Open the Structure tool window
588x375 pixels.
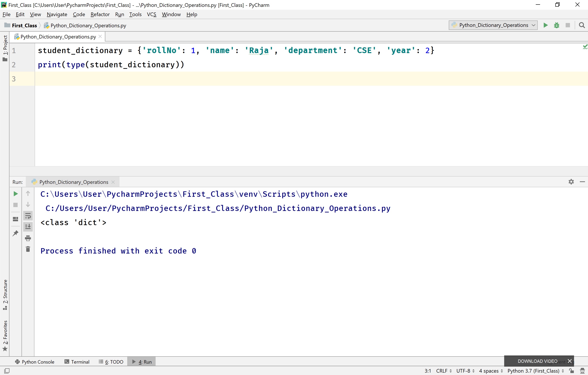click(5, 295)
